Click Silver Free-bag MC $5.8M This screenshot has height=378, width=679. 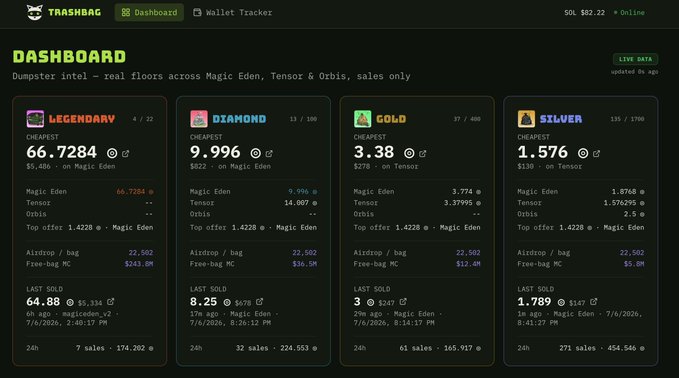pyautogui.click(x=634, y=264)
